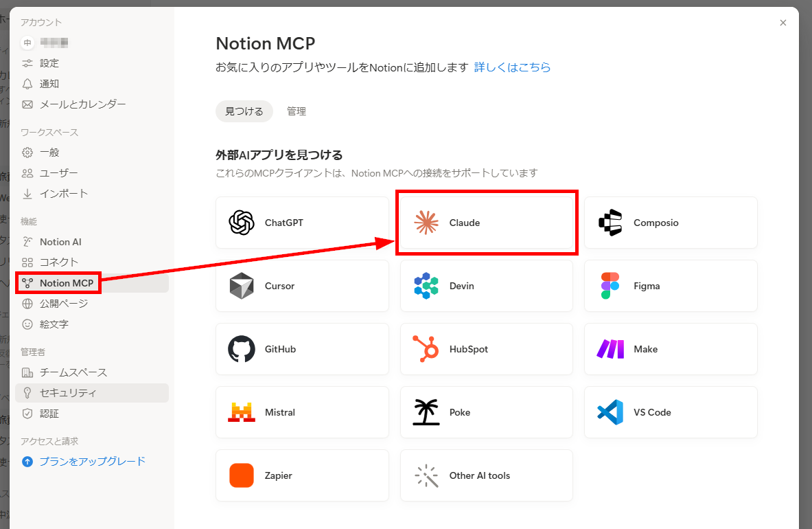Screen dimensions: 812x529
Task: Click the GitHub octocat logo
Action: click(242, 349)
